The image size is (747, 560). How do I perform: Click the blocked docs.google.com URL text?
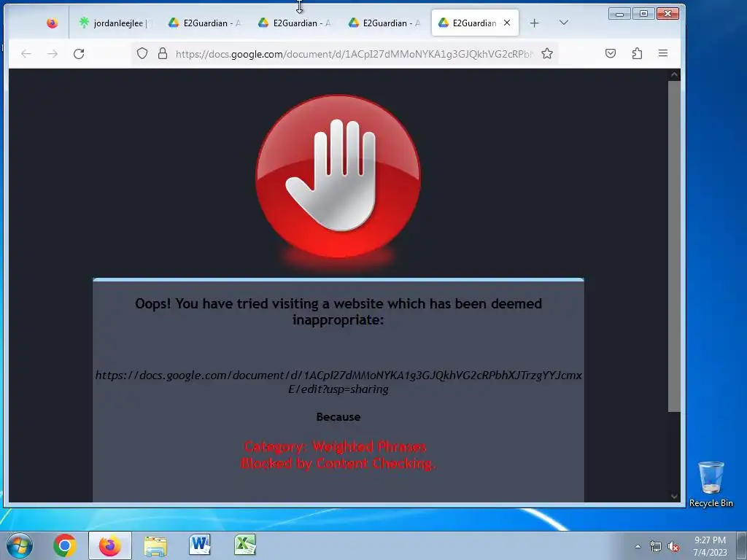(338, 382)
